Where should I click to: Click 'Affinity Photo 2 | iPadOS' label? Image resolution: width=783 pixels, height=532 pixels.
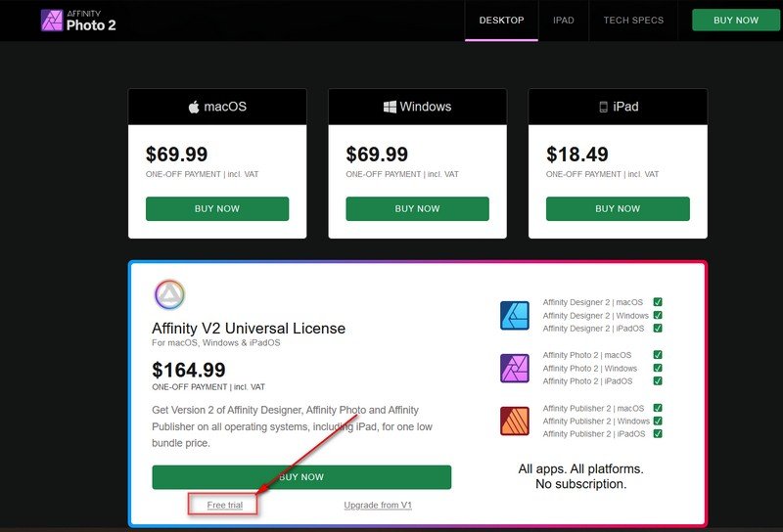click(588, 381)
